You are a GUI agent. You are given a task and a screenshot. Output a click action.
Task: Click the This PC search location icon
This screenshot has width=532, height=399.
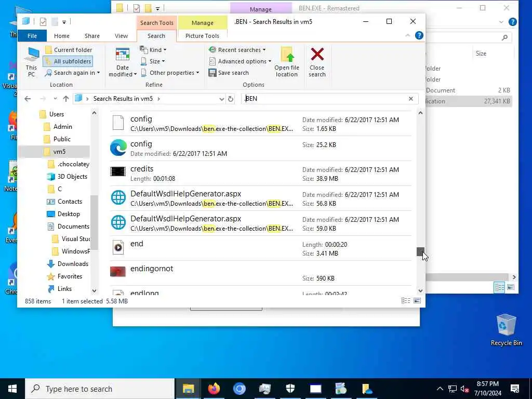click(32, 62)
